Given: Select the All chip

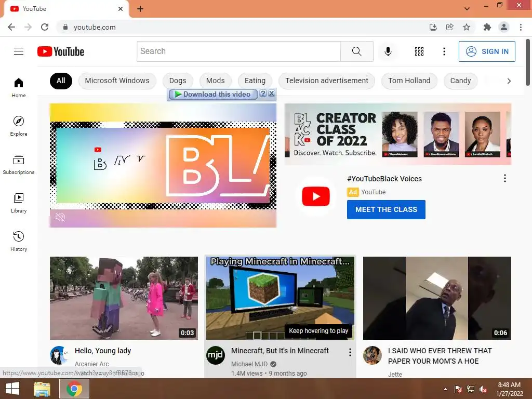Looking at the screenshot, I should pyautogui.click(x=61, y=81).
